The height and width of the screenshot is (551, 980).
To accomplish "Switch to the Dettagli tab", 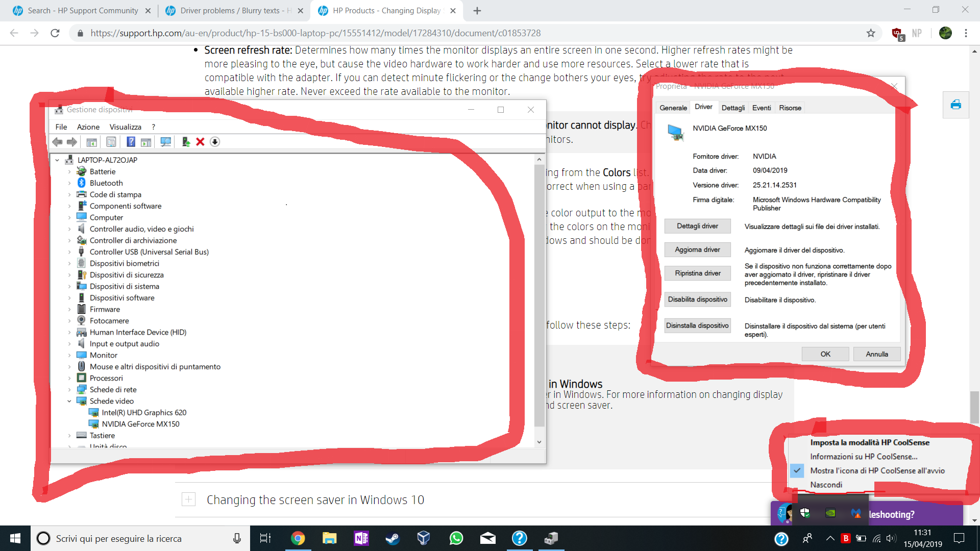I will (x=733, y=108).
